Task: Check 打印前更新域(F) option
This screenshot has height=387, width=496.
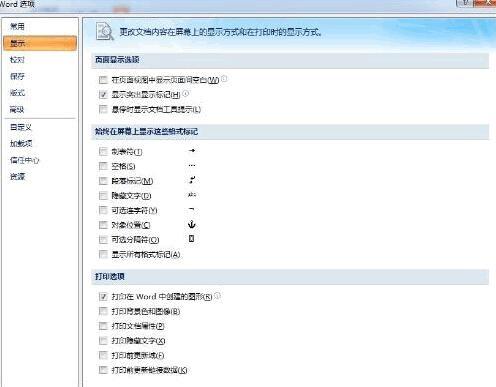Action: (x=103, y=355)
